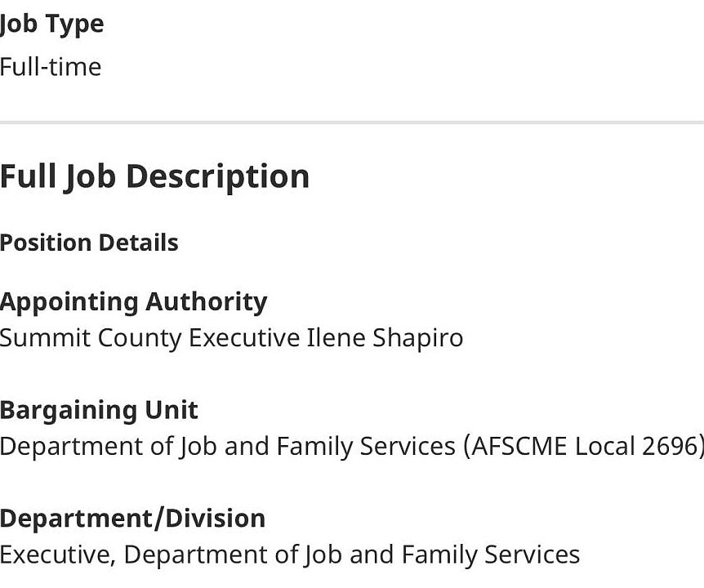Click the word "Description" in the large heading

(217, 176)
